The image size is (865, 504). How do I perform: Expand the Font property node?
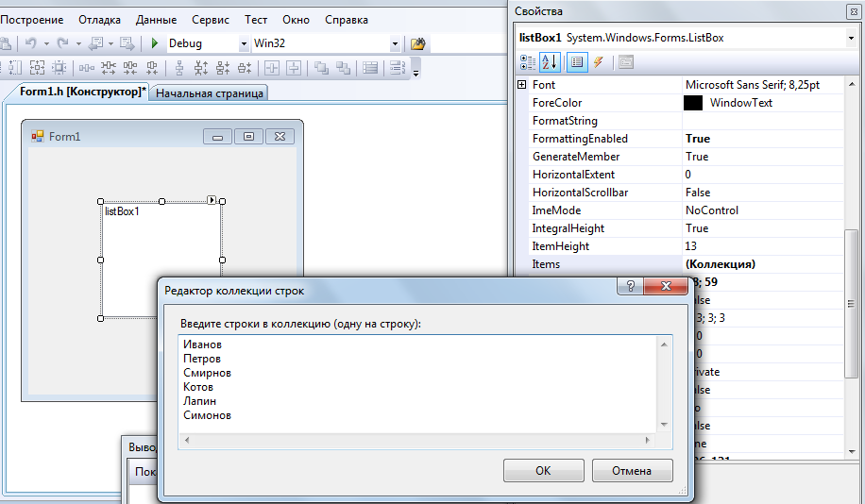click(522, 84)
